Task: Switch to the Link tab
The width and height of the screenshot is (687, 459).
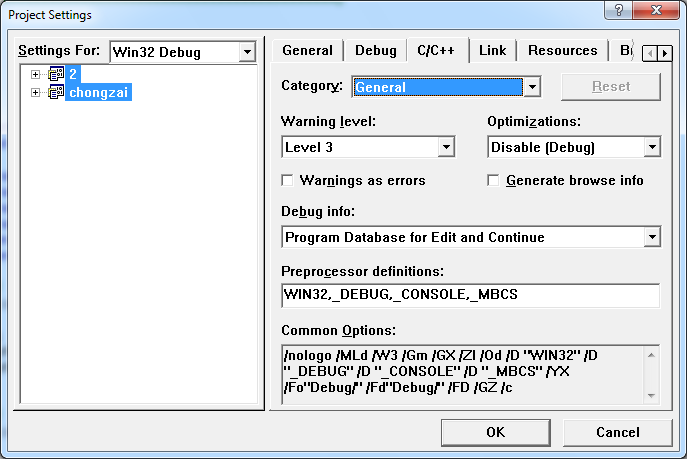Action: 492,50
